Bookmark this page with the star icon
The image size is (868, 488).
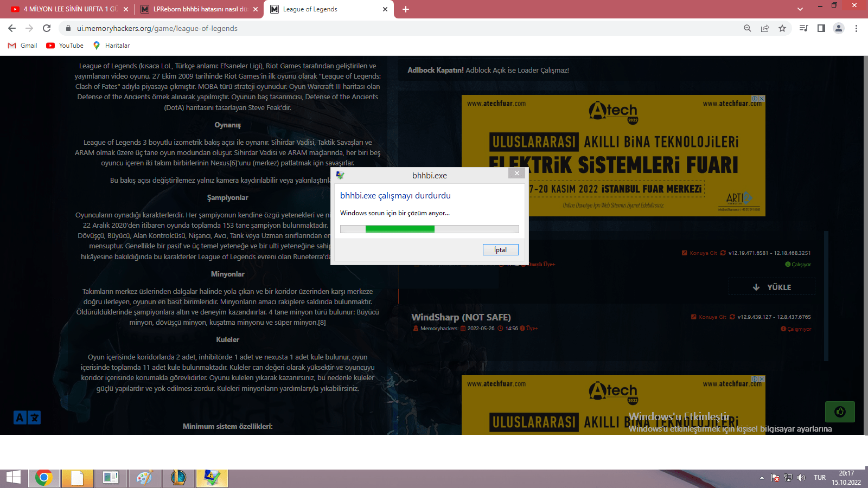782,28
